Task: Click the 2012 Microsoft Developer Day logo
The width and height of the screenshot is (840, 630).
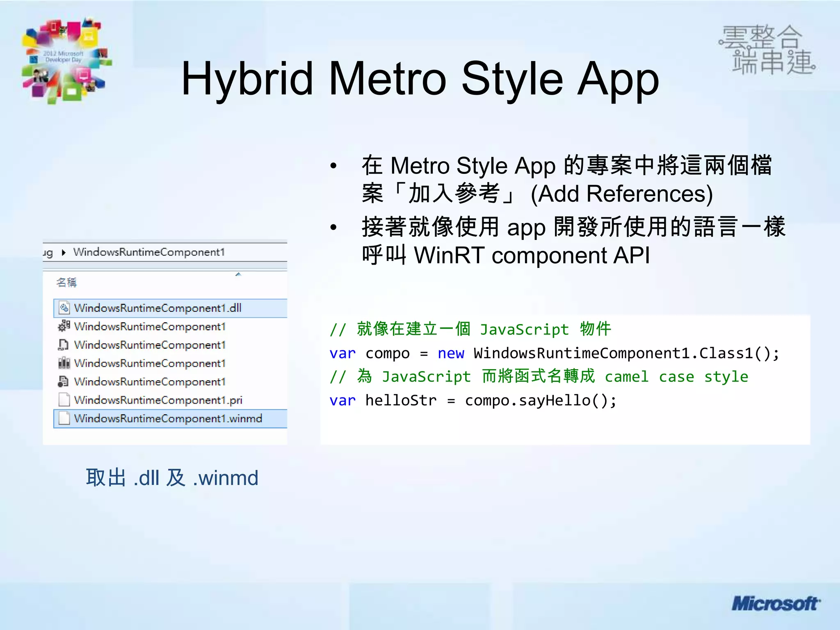Action: coord(66,59)
